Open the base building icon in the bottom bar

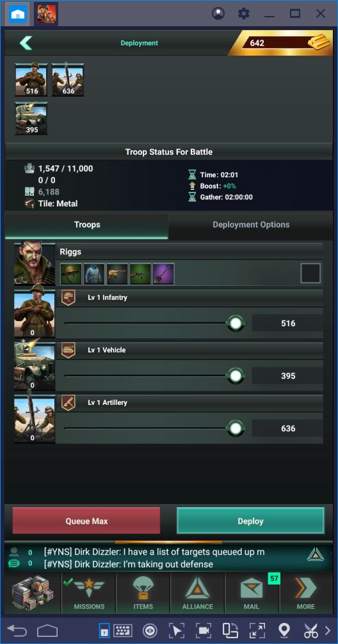pyautogui.click(x=32, y=593)
